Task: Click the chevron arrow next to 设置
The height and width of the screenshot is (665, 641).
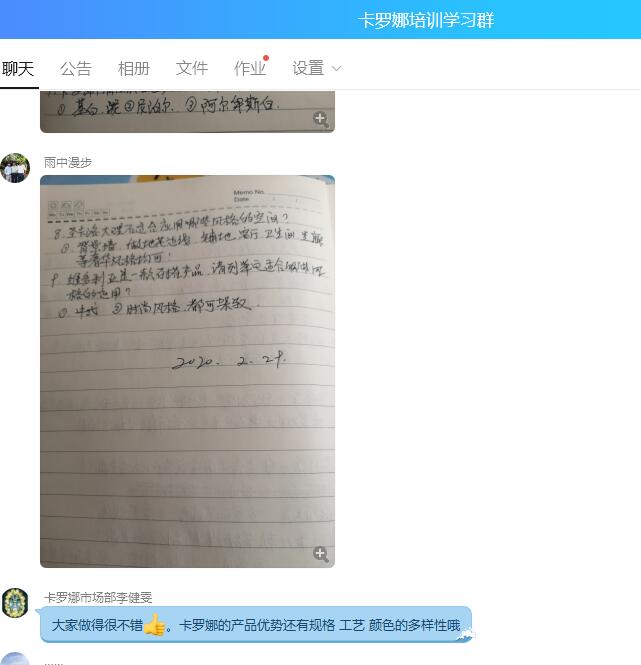Action: (336, 69)
